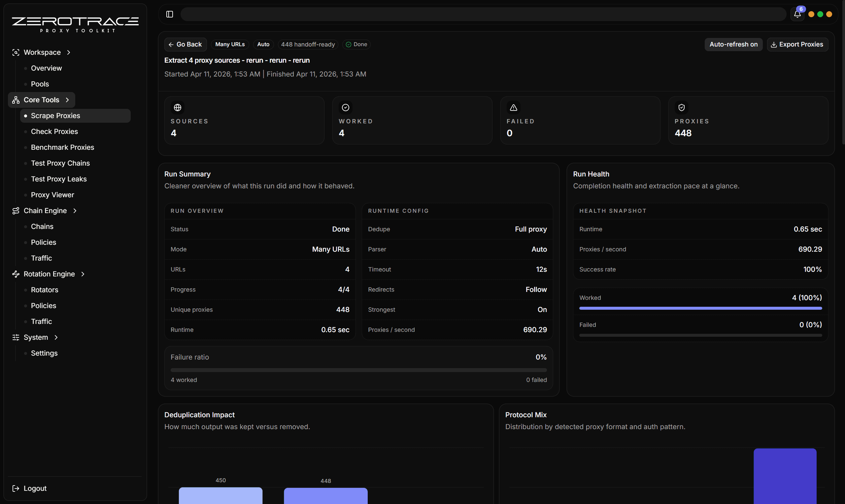Screen dimensions: 845x504
Task: Click the Sources globe icon
Action: 177,108
